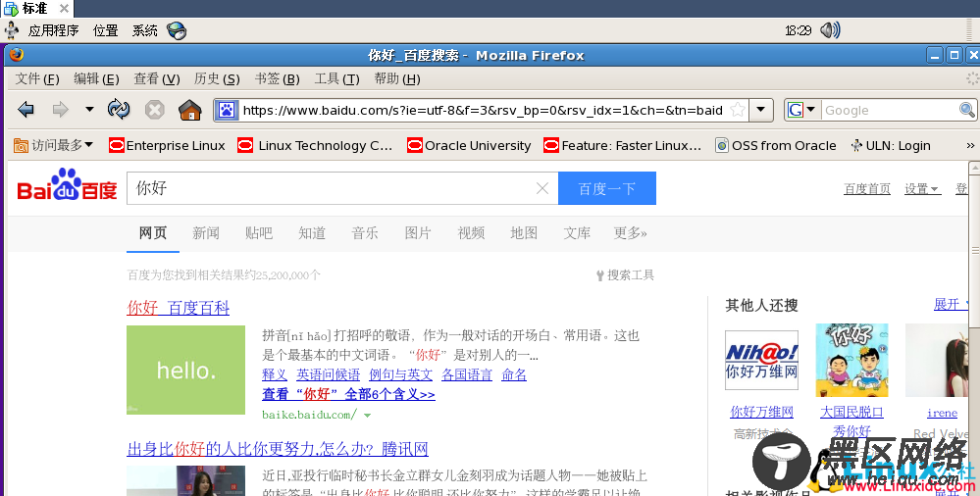Open the 帮助 menu
The width and height of the screenshot is (980, 496).
[397, 78]
